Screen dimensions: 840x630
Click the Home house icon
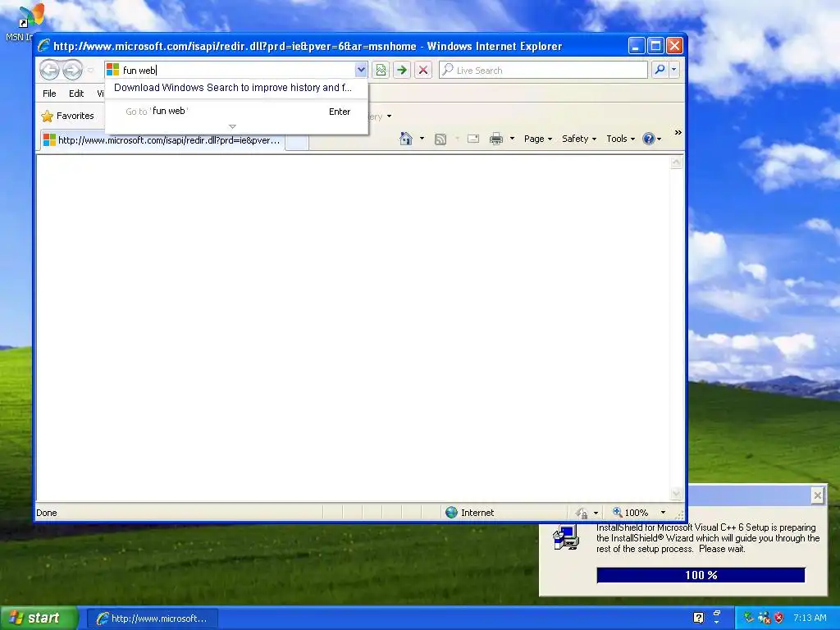[406, 139]
